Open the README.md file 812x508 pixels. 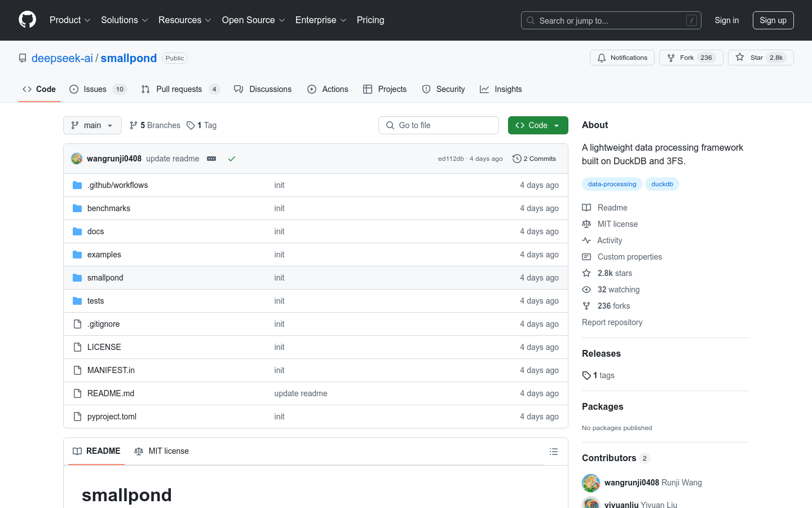click(x=111, y=393)
